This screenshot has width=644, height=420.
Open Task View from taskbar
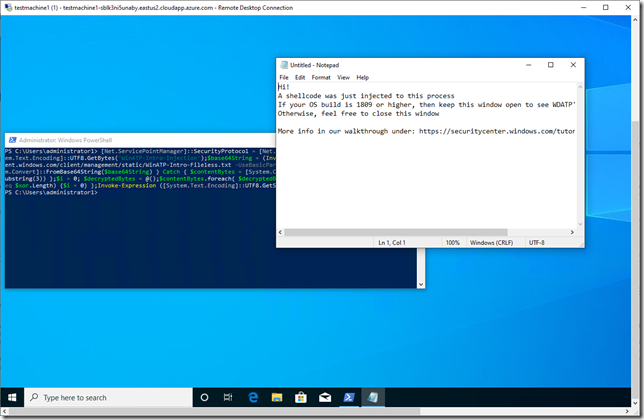pyautogui.click(x=228, y=397)
